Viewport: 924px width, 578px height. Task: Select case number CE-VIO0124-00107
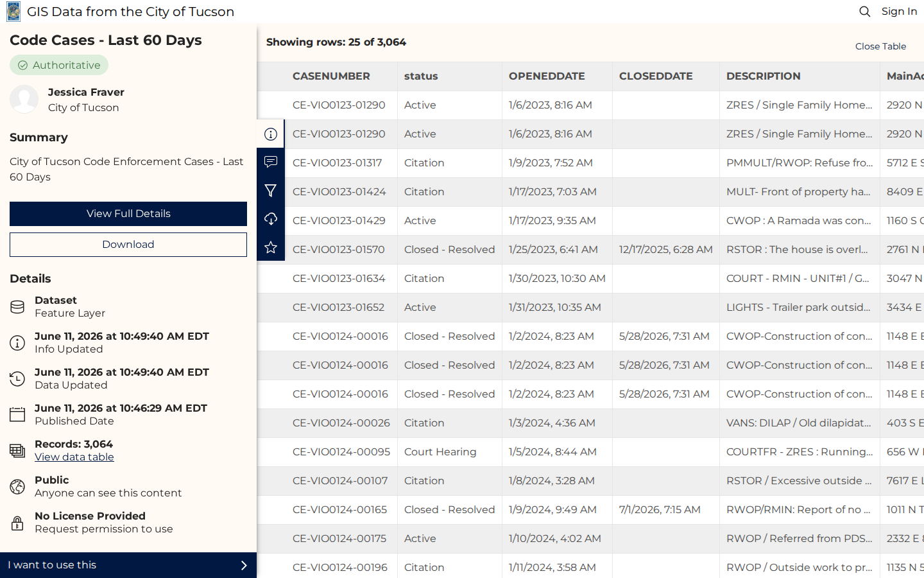point(340,481)
